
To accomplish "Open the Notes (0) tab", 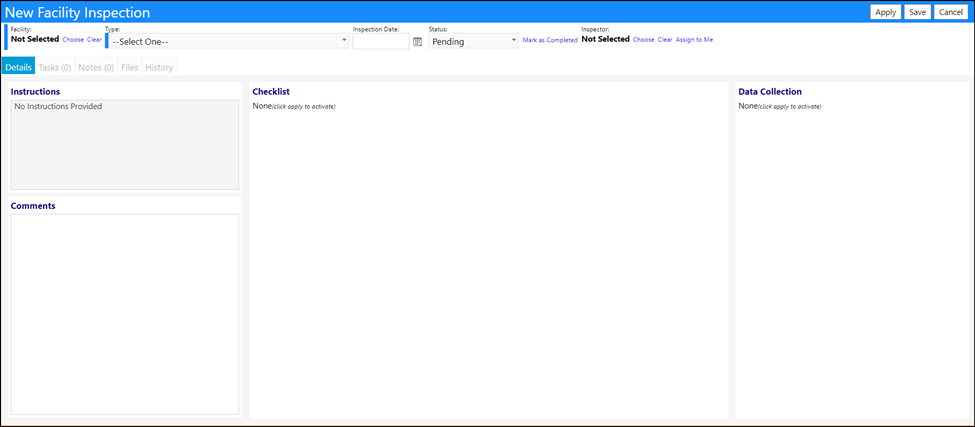I will (x=96, y=67).
